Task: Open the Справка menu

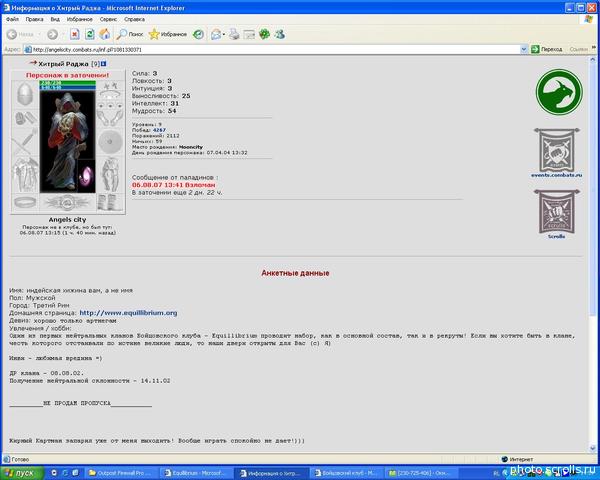Action: tap(134, 19)
